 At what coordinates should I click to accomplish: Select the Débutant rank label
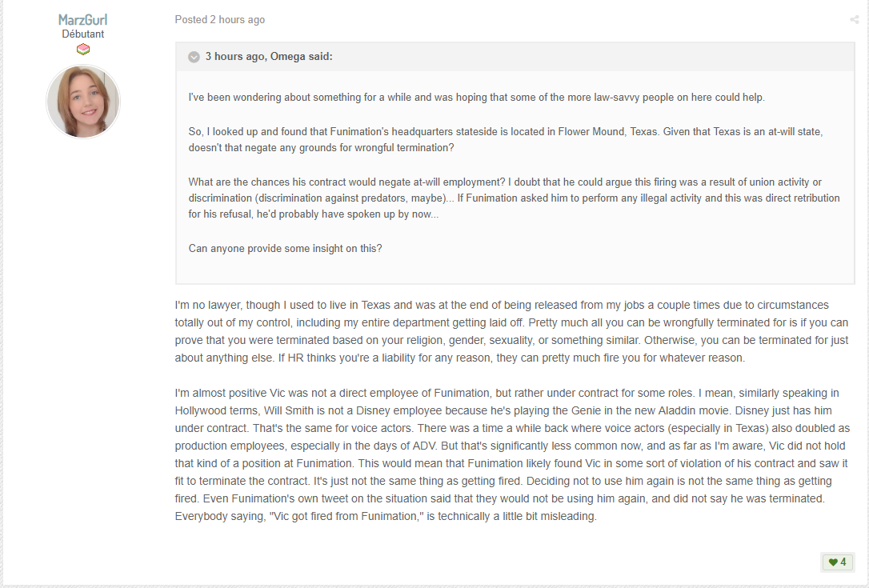tap(83, 34)
